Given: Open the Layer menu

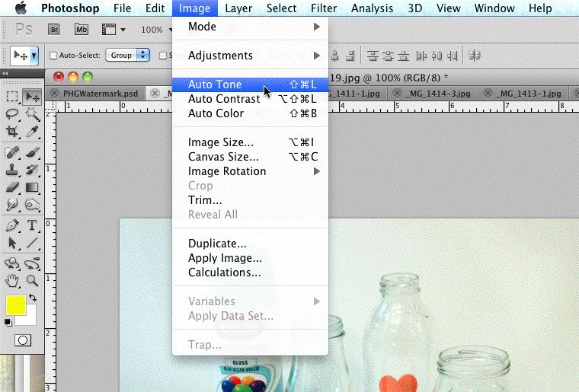Looking at the screenshot, I should click(238, 8).
